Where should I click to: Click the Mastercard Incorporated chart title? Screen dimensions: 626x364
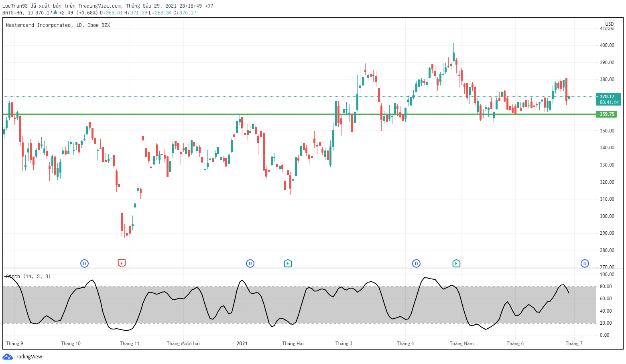58,25
